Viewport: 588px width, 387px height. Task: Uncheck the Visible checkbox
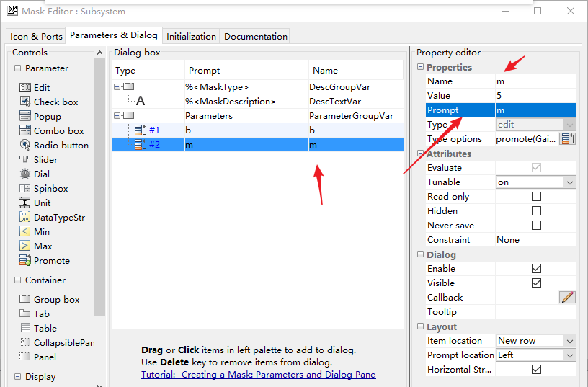pos(537,283)
